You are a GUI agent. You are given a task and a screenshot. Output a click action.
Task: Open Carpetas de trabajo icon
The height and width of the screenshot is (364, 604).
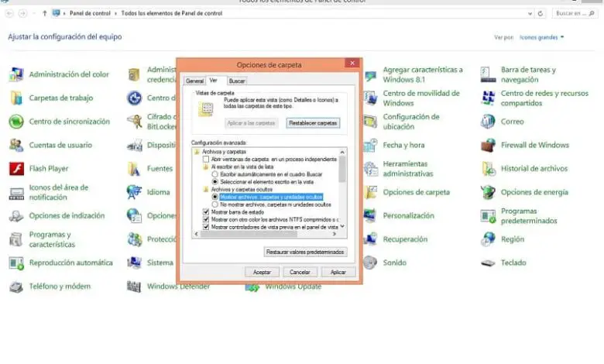point(16,98)
